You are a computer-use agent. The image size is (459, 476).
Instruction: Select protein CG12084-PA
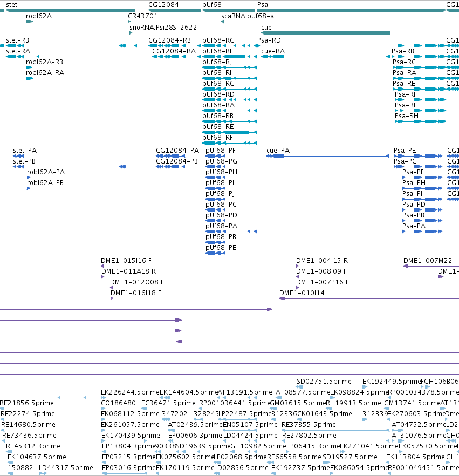pos(170,156)
